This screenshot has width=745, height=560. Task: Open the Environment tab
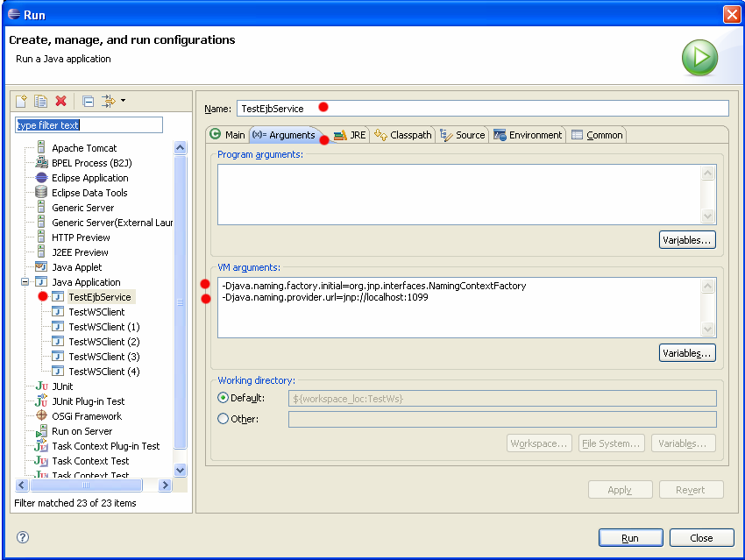[528, 135]
